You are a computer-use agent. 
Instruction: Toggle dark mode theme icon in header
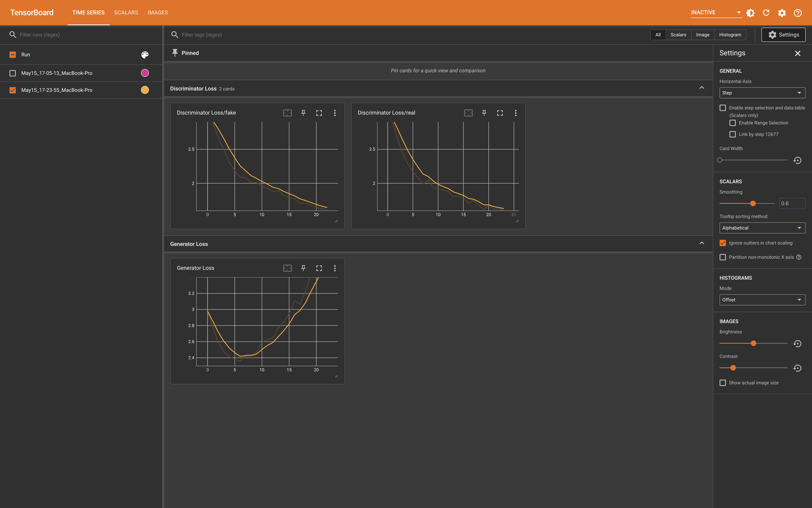coord(750,13)
